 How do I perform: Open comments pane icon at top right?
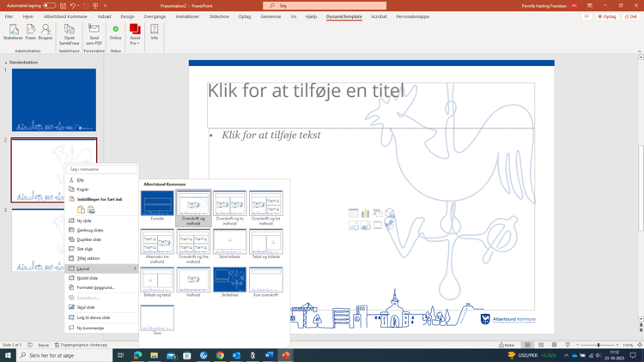pos(587,16)
